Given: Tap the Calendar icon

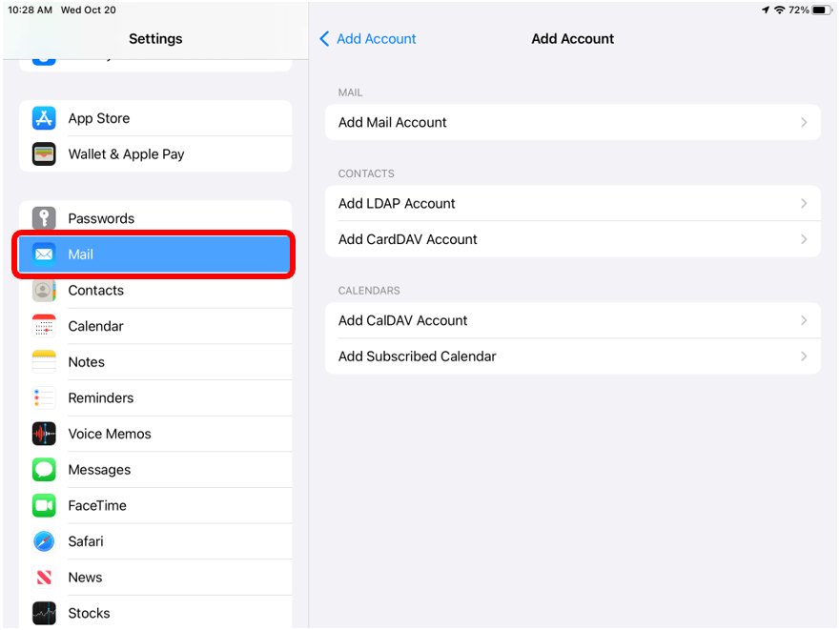Looking at the screenshot, I should [44, 326].
